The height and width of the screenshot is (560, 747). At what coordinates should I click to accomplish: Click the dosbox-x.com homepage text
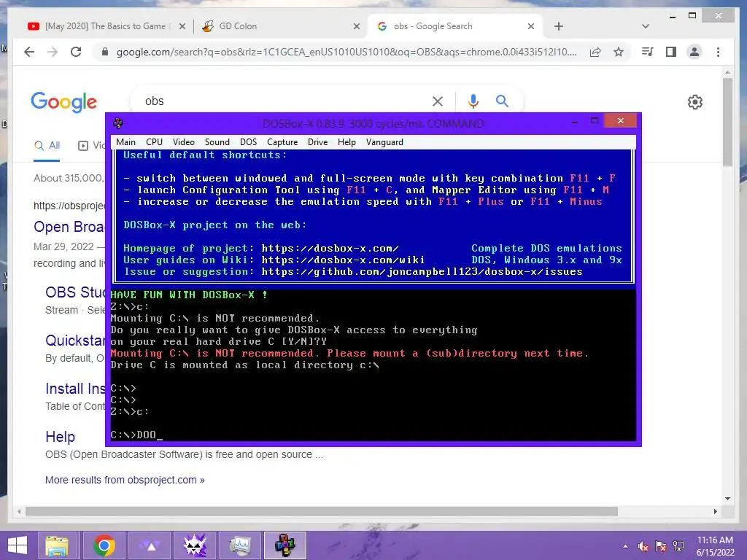pos(330,248)
